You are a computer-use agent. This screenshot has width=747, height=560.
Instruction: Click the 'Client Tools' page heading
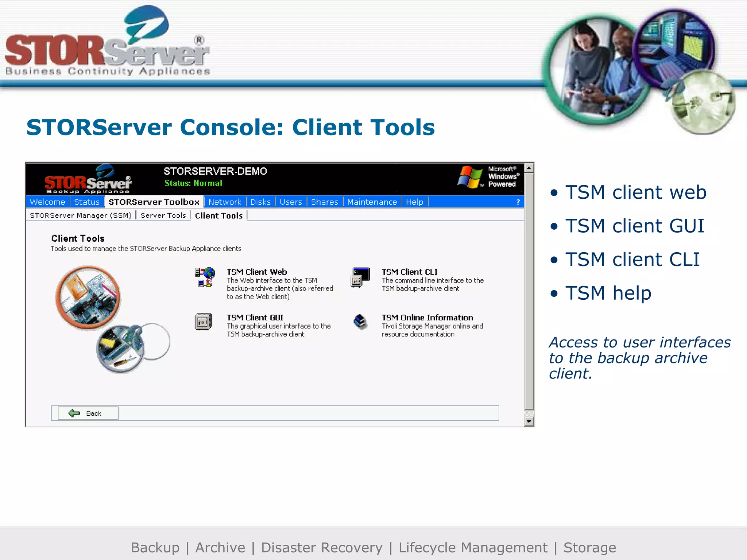[x=78, y=238]
